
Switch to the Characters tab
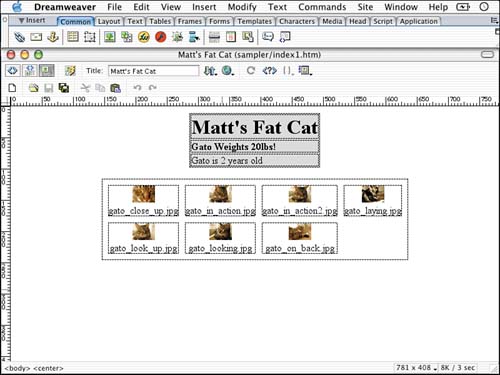point(297,21)
